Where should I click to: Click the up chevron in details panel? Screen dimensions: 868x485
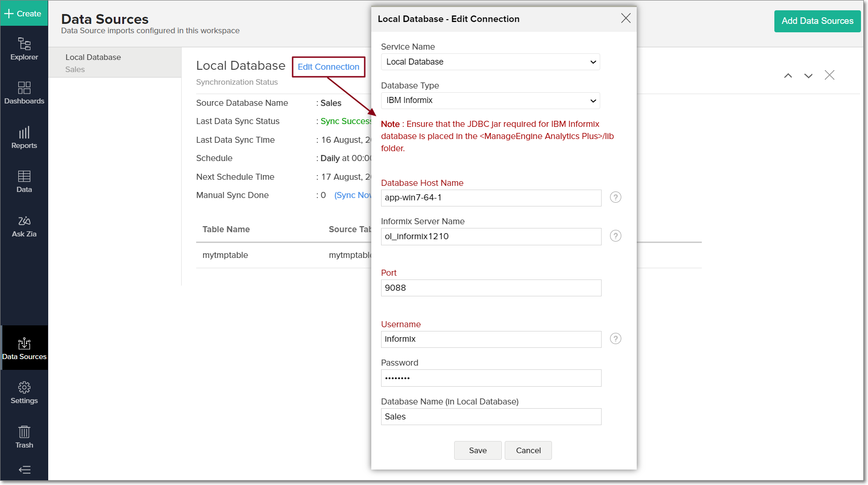coord(788,76)
